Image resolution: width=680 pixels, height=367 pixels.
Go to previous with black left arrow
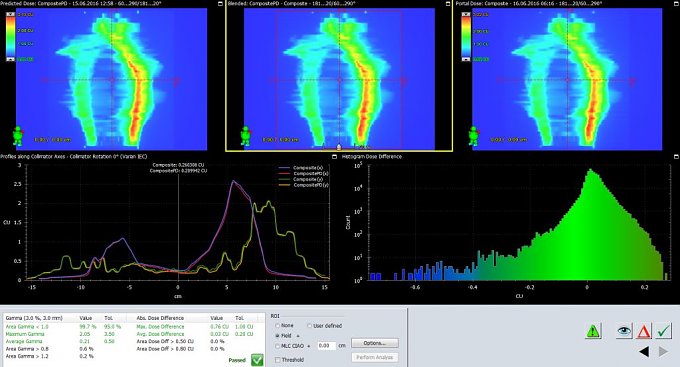(x=644, y=352)
